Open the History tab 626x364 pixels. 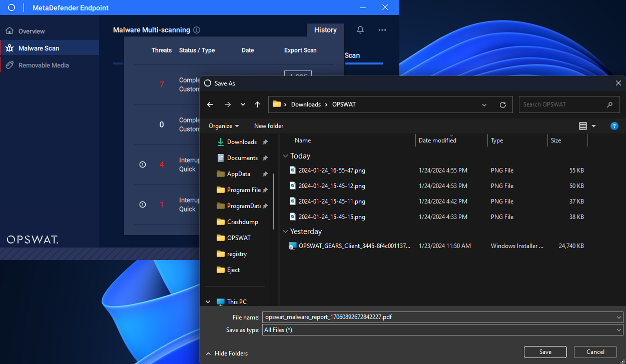click(x=325, y=30)
